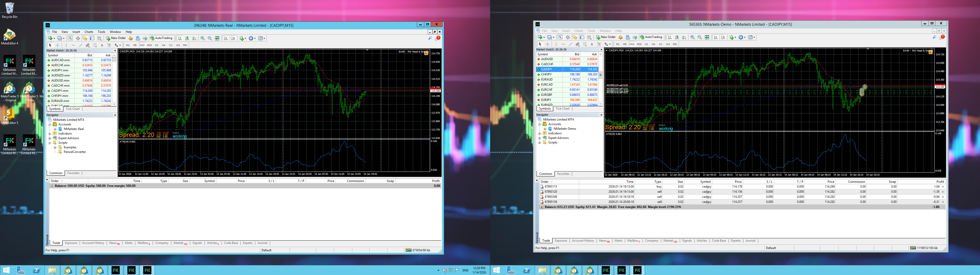Select bar chart icon in Real window
980x275 pixels.
[180, 38]
